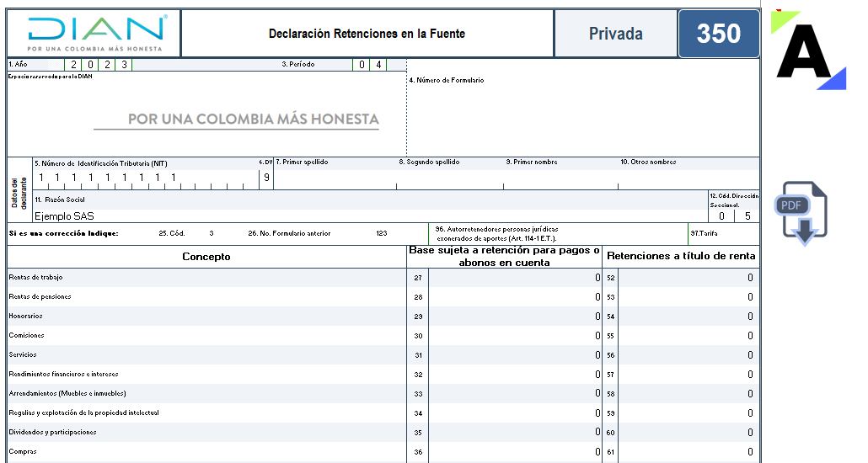
Task: Select the Servicios row label
Action: [23, 354]
